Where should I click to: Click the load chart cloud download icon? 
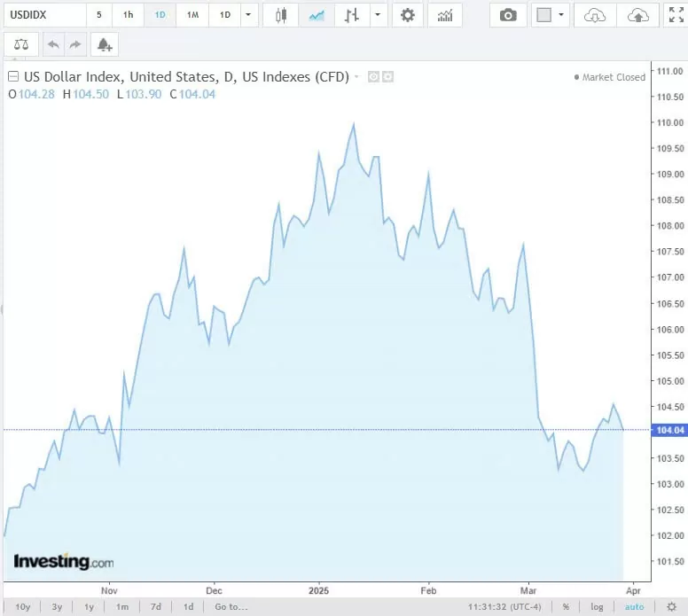pyautogui.click(x=596, y=15)
